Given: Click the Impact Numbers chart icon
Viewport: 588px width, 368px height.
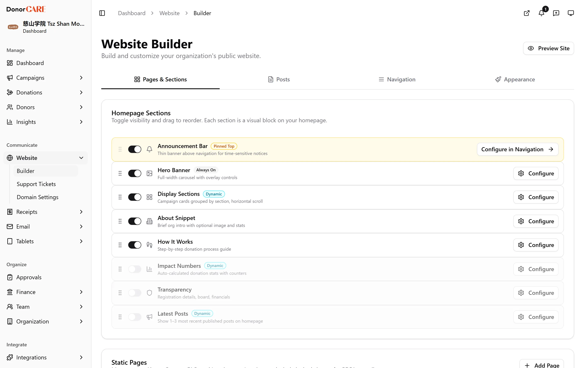Looking at the screenshot, I should 149,269.
